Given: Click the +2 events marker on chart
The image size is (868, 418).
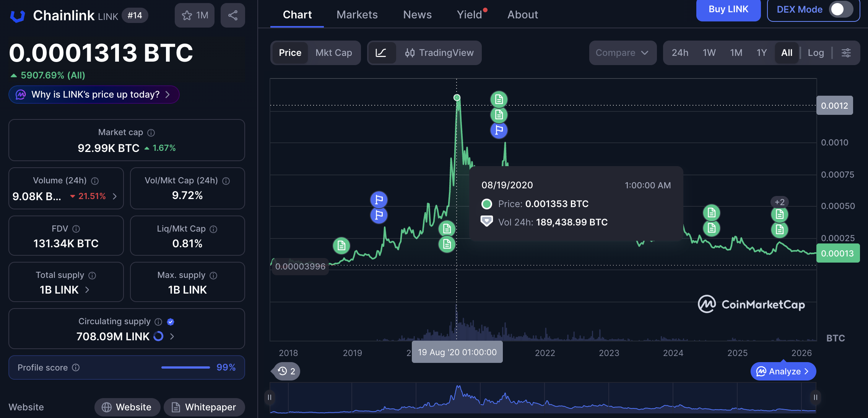Looking at the screenshot, I should point(779,202).
